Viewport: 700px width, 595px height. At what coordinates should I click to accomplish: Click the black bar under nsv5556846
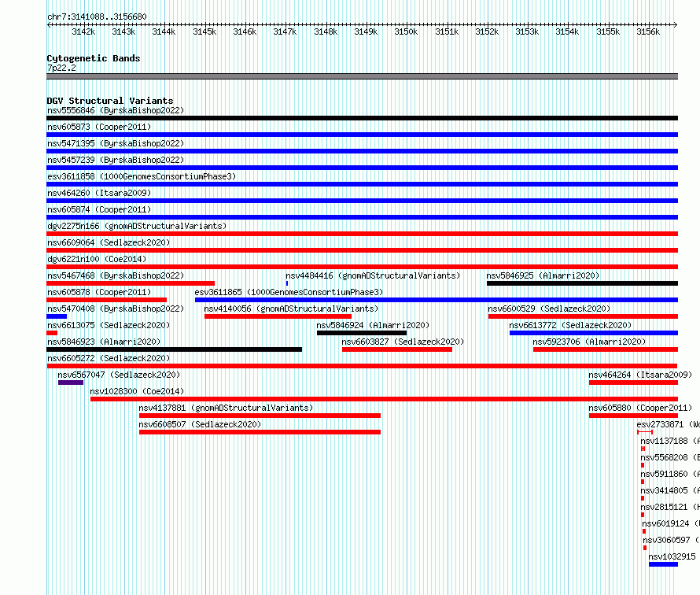tap(362, 118)
